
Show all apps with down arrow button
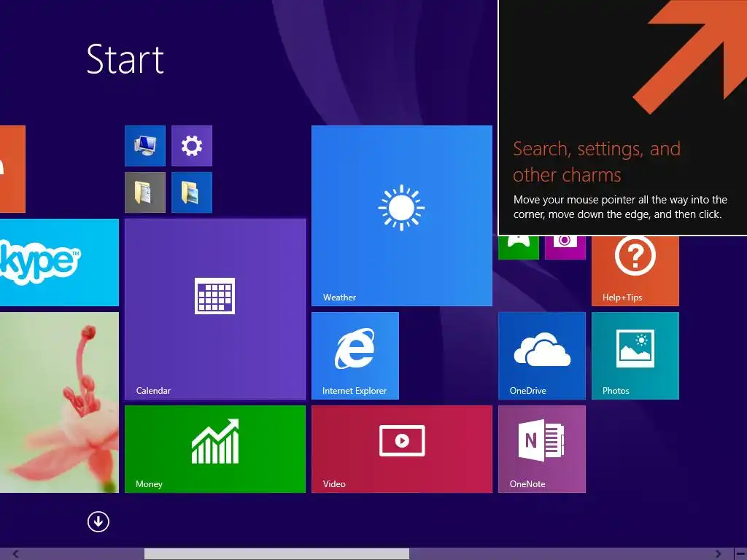(x=98, y=522)
